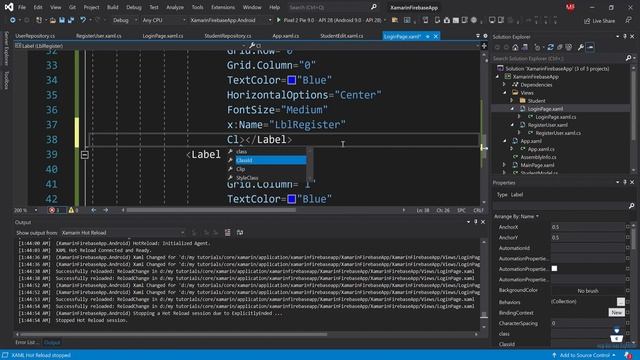Click the Collapse All icon in Solution Explorer
Screen dimensions: 640x360
[x=560, y=47]
